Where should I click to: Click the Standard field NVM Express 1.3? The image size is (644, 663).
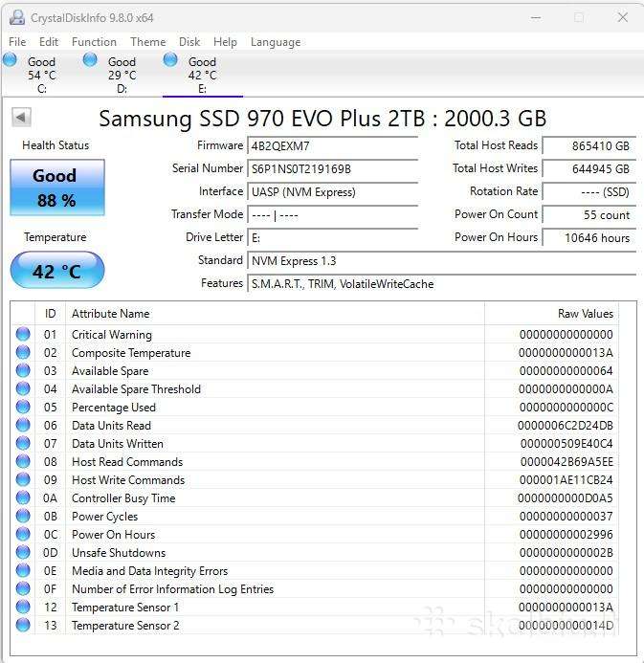click(x=441, y=261)
